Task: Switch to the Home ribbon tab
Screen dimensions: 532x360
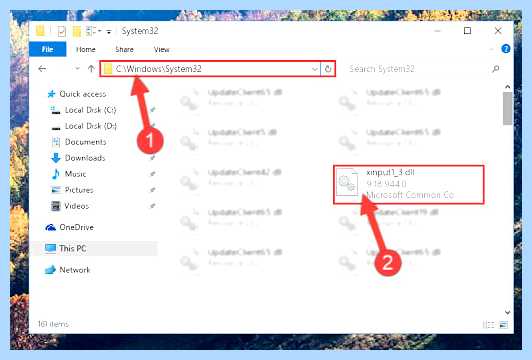Action: coord(86,50)
